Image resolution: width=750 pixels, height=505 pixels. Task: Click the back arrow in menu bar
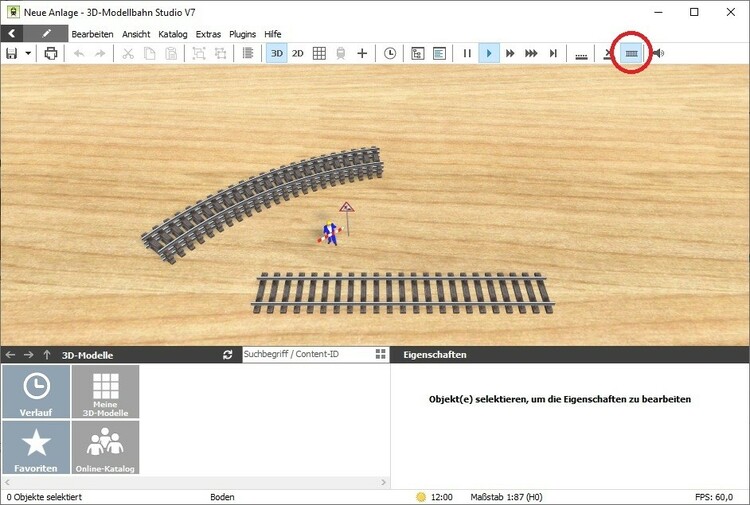point(12,33)
